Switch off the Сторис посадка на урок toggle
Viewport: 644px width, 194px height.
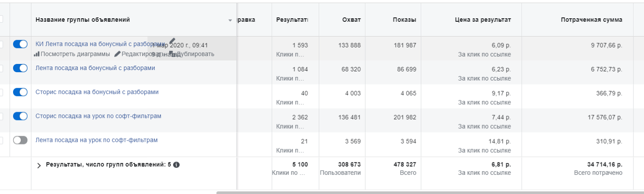[20, 116]
